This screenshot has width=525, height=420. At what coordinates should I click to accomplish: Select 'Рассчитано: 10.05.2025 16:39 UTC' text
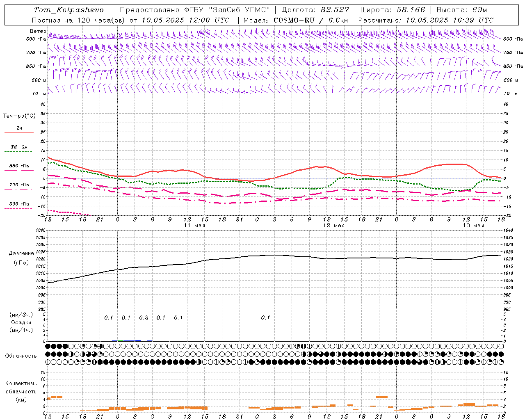click(426, 20)
